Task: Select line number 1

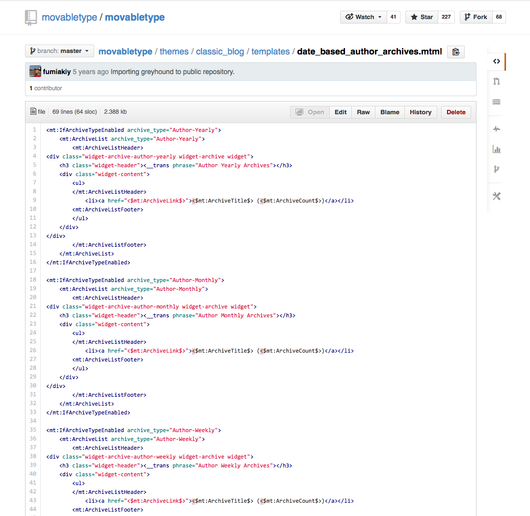Action: point(34,129)
